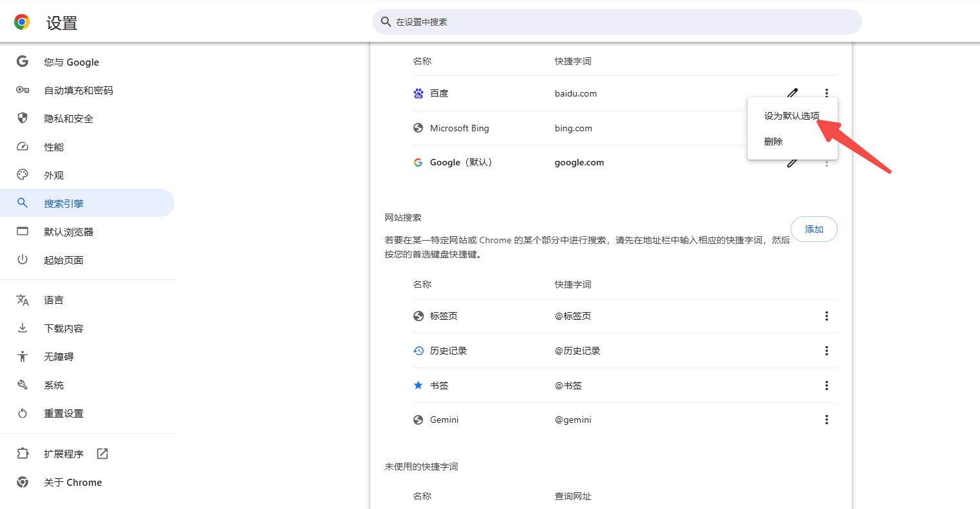Click the speedometer icon for performance

pos(23,147)
